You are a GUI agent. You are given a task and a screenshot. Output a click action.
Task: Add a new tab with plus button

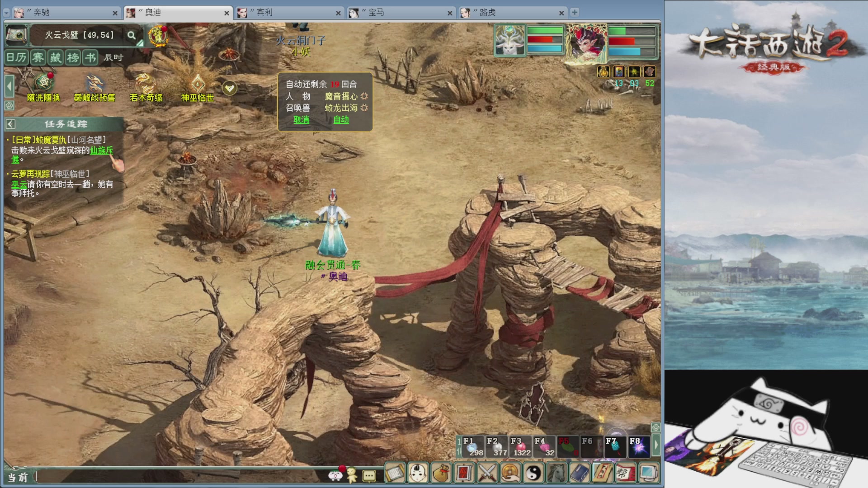point(575,12)
